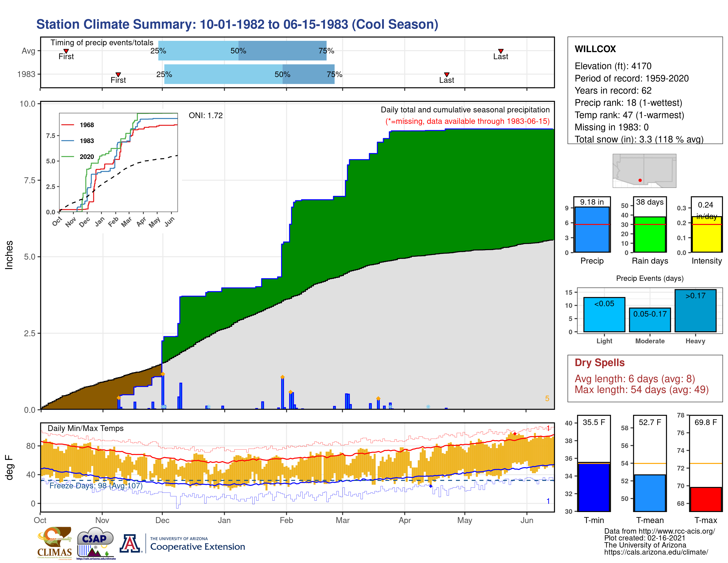This screenshot has height=563, width=728.
Task: Click the '69.8 F' T-max value
Action: [706, 422]
